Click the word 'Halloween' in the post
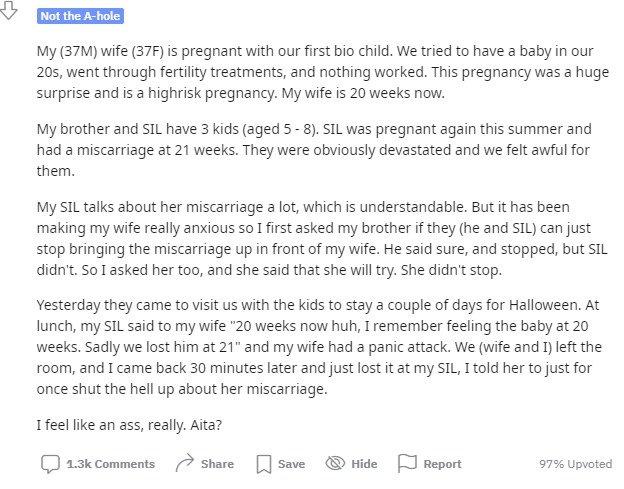The height and width of the screenshot is (489, 624). tap(546, 305)
